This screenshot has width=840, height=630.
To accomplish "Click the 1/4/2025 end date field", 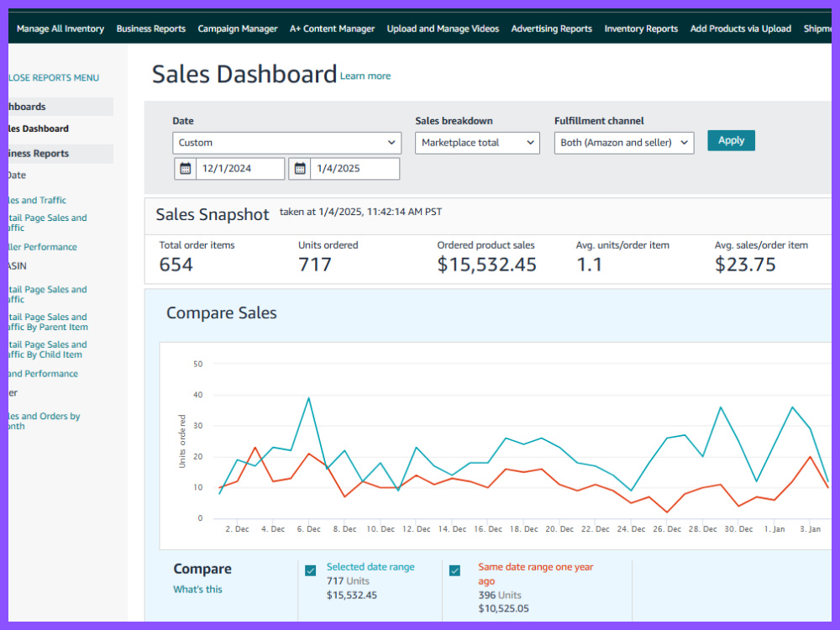I will tap(354, 168).
